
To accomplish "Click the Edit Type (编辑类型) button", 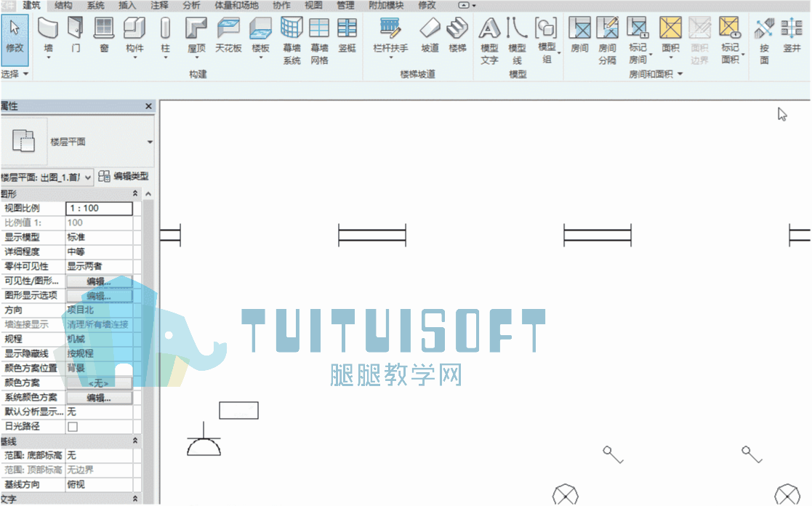I will [x=124, y=177].
